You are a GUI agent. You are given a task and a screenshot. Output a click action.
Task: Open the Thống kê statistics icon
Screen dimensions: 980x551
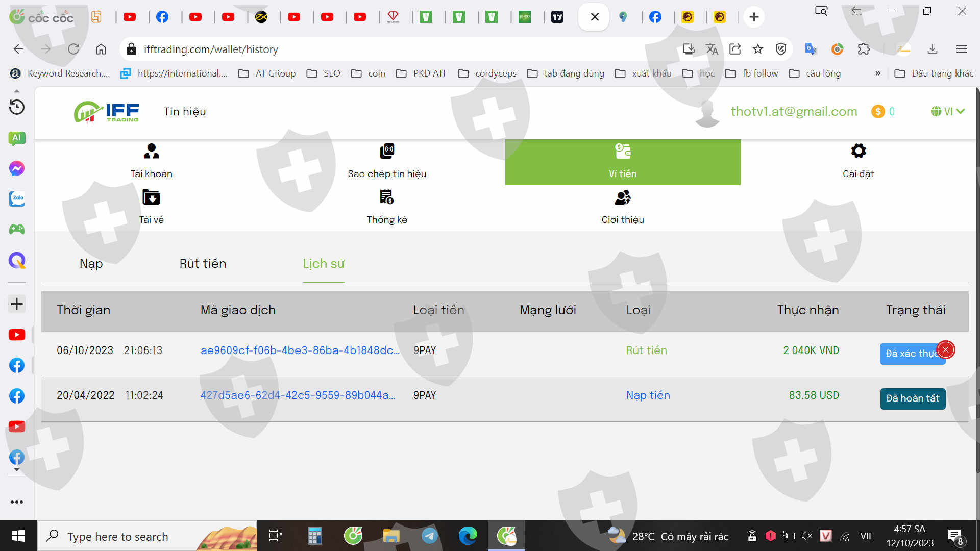tap(387, 197)
